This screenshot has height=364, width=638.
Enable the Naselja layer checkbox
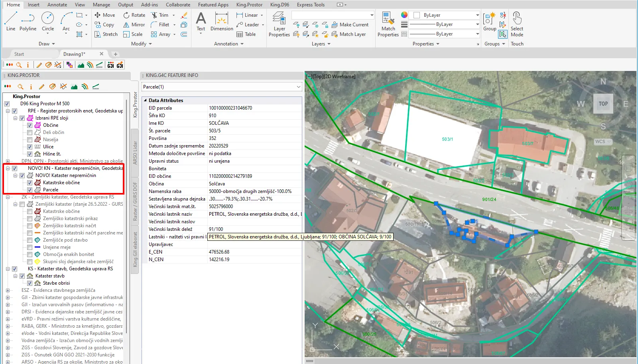30,140
